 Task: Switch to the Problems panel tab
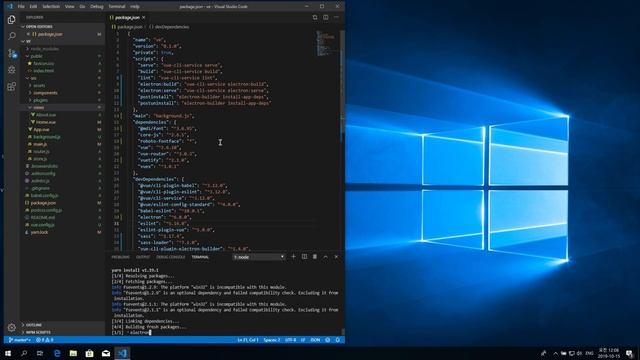120,257
